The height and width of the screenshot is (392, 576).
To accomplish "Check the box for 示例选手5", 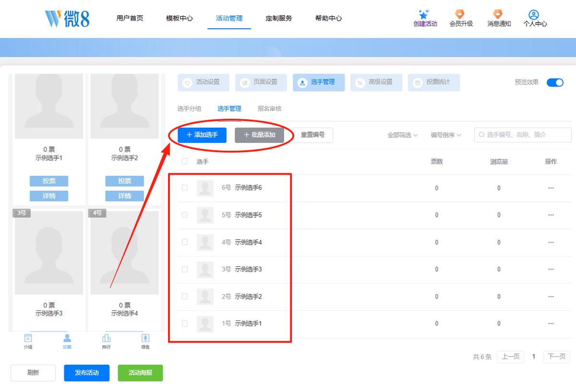I will coord(185,215).
